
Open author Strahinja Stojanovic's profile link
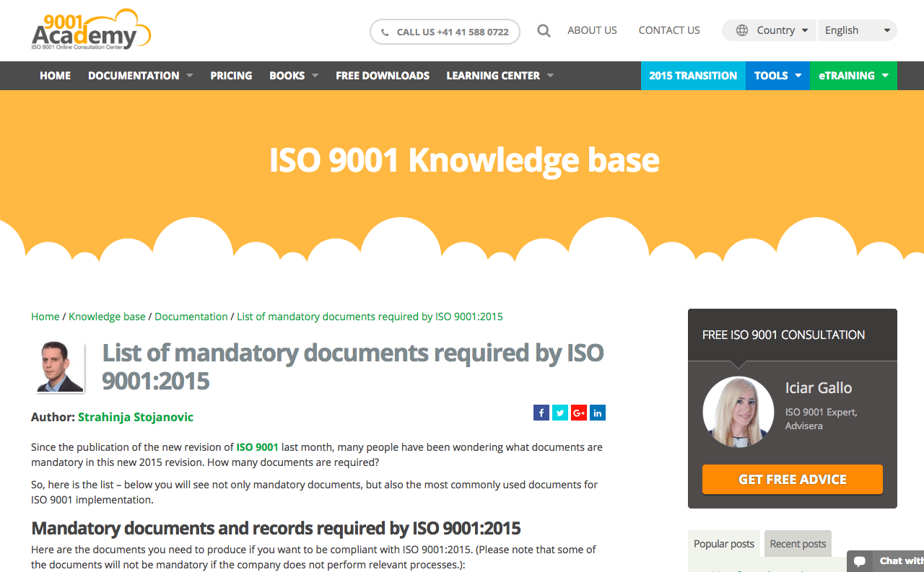pos(136,417)
